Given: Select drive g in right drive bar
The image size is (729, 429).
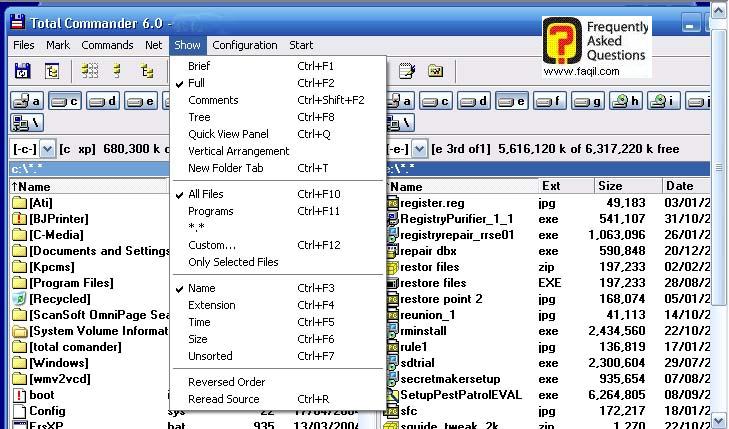Looking at the screenshot, I should (590, 101).
